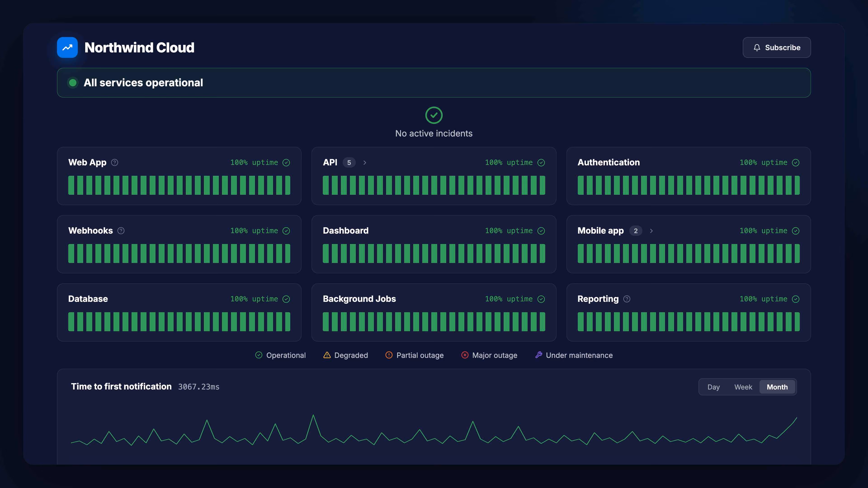Click the Reporting uptime history bars
The image size is (868, 488).
[x=688, y=322]
